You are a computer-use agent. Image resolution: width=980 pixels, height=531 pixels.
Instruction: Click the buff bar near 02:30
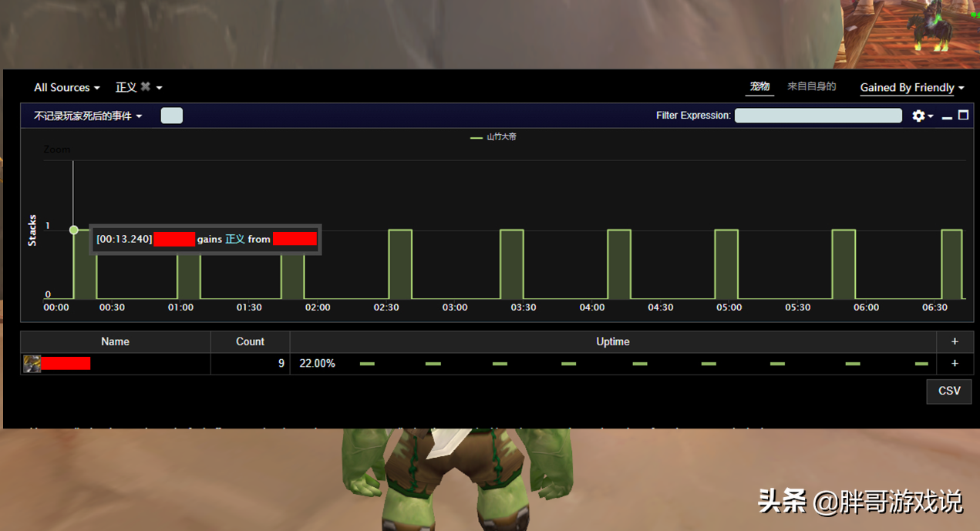[400, 264]
